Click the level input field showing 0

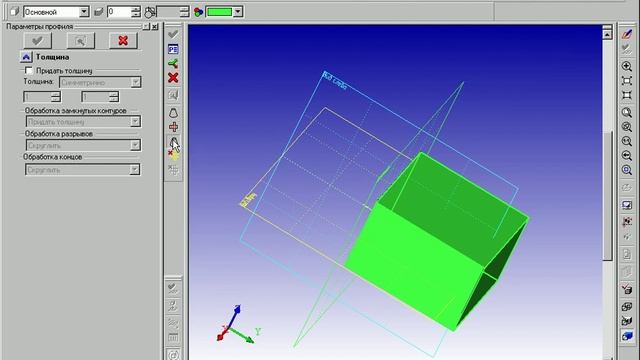pos(119,12)
